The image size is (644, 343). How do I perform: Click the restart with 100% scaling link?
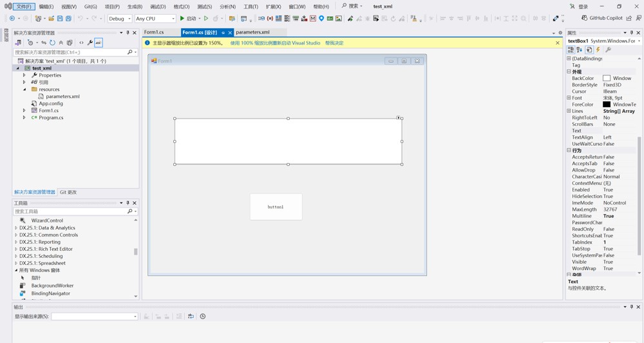pyautogui.click(x=275, y=43)
